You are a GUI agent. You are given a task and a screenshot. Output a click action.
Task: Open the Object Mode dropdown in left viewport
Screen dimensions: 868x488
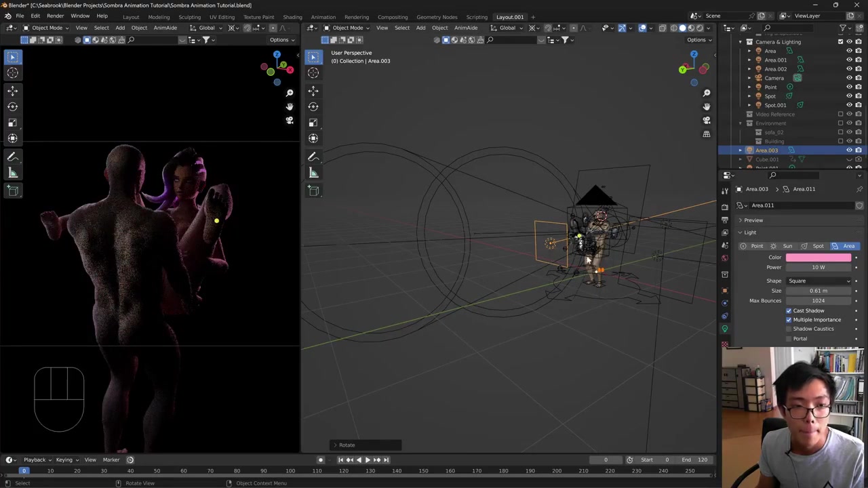(46, 28)
